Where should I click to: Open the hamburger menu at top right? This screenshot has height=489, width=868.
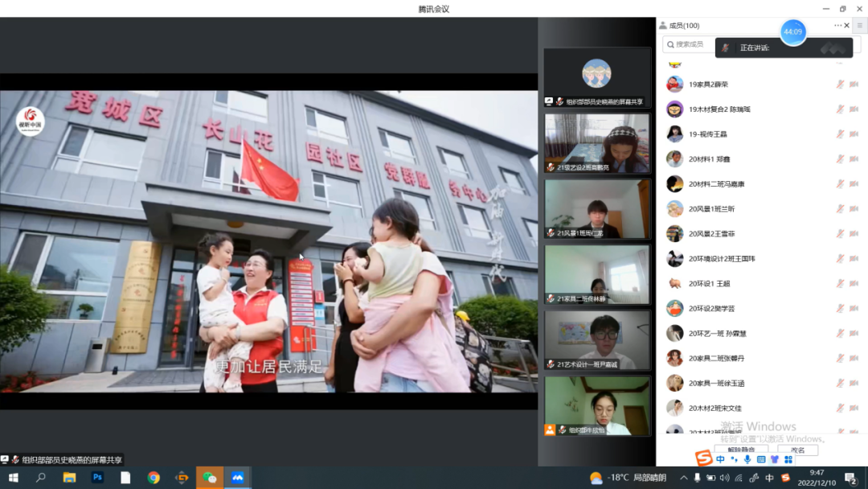pyautogui.click(x=859, y=26)
